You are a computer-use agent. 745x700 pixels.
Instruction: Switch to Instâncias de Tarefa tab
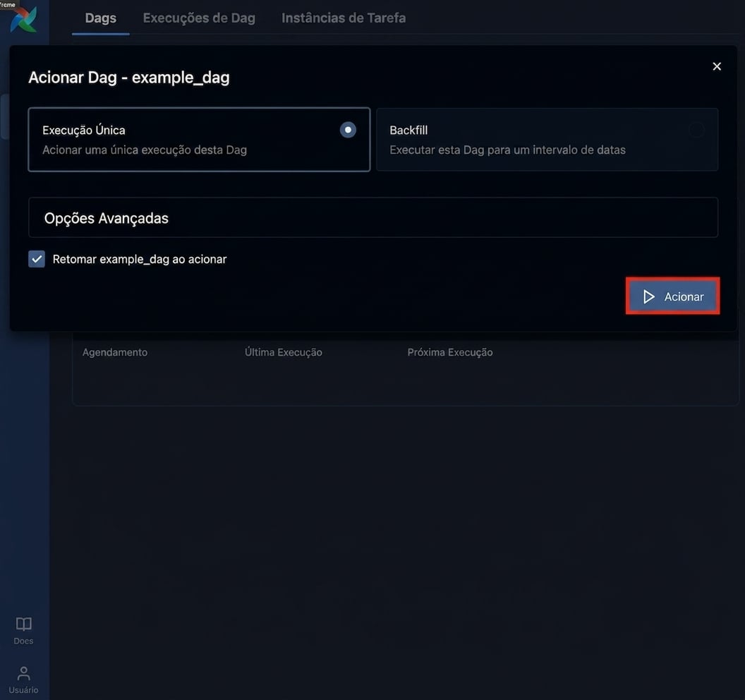344,18
